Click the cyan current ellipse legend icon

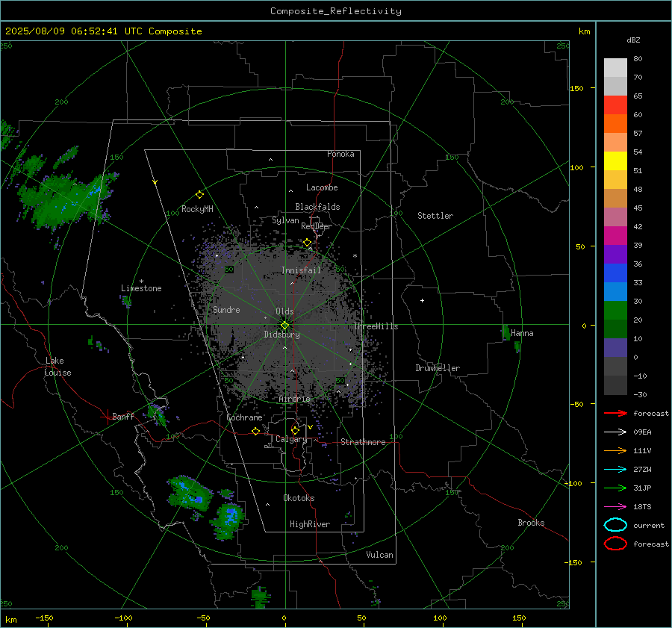tap(615, 525)
